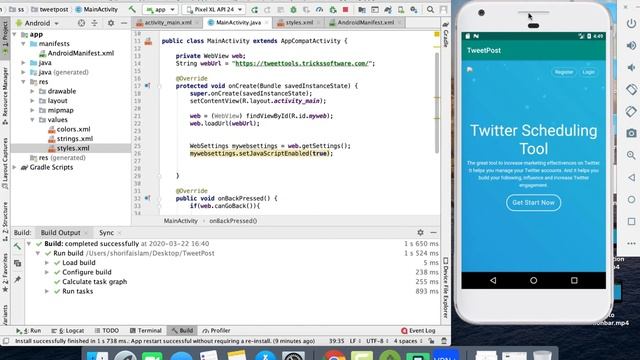Click the tweettools URL link in code

coord(302,64)
